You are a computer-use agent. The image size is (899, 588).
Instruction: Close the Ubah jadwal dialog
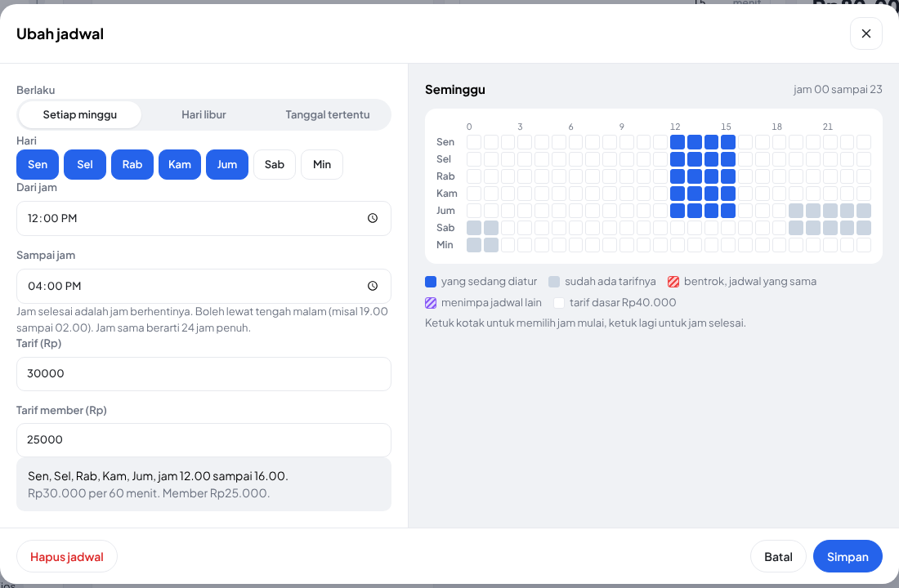pyautogui.click(x=865, y=33)
